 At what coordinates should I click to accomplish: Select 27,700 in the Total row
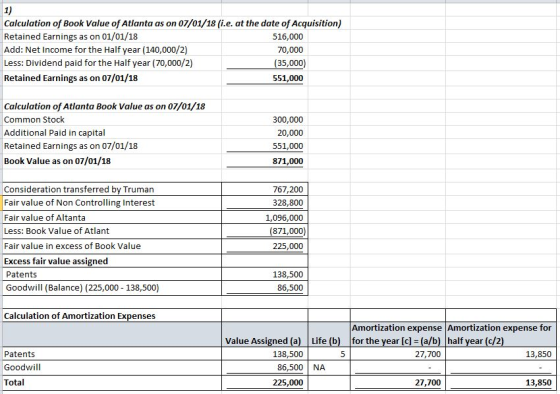tap(428, 383)
